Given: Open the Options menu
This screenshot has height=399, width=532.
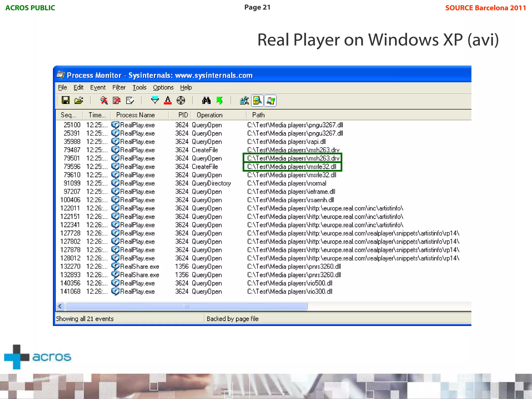Looking at the screenshot, I should tap(163, 88).
